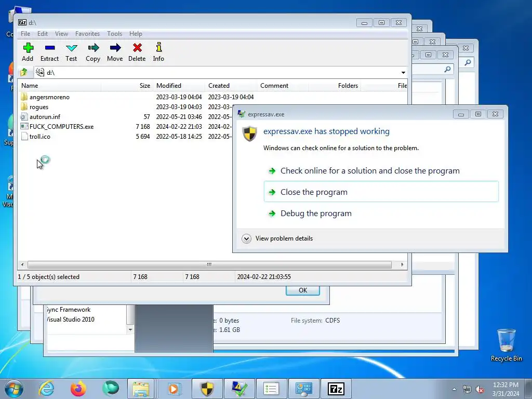
Task: Launch Internet Explorer from taskbar
Action: (x=46, y=389)
